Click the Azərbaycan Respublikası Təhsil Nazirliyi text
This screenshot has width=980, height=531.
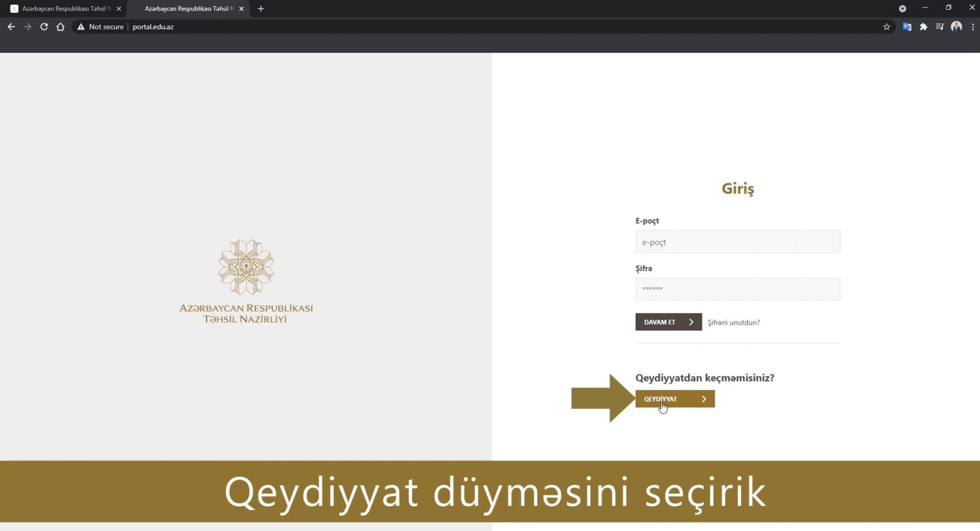246,313
